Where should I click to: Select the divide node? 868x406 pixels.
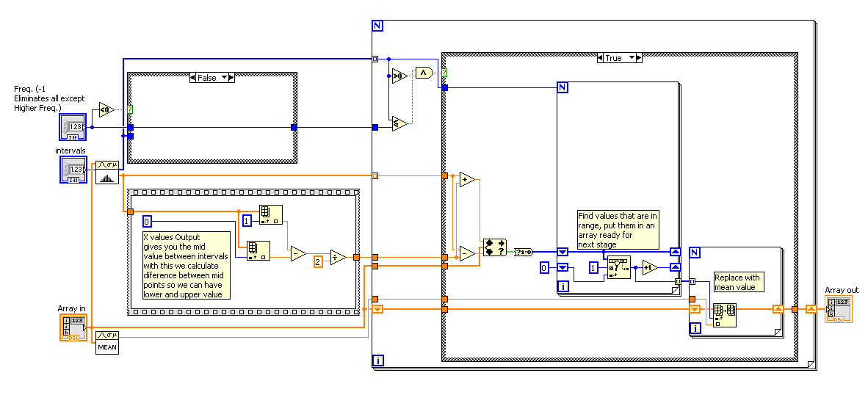(338, 257)
